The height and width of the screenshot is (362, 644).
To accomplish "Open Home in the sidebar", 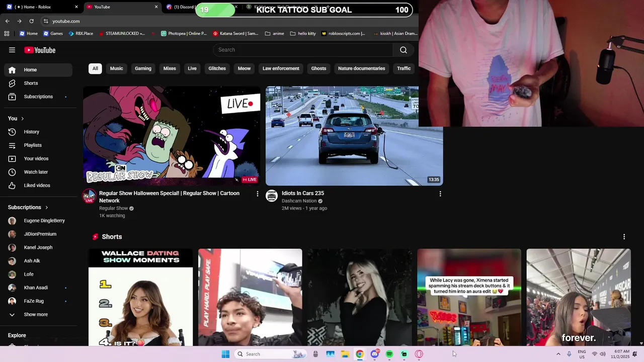I will pyautogui.click(x=38, y=70).
